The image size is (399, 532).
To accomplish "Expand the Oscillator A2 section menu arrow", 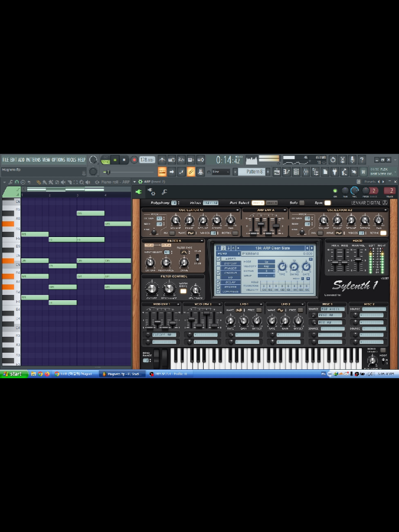I will click(x=385, y=211).
